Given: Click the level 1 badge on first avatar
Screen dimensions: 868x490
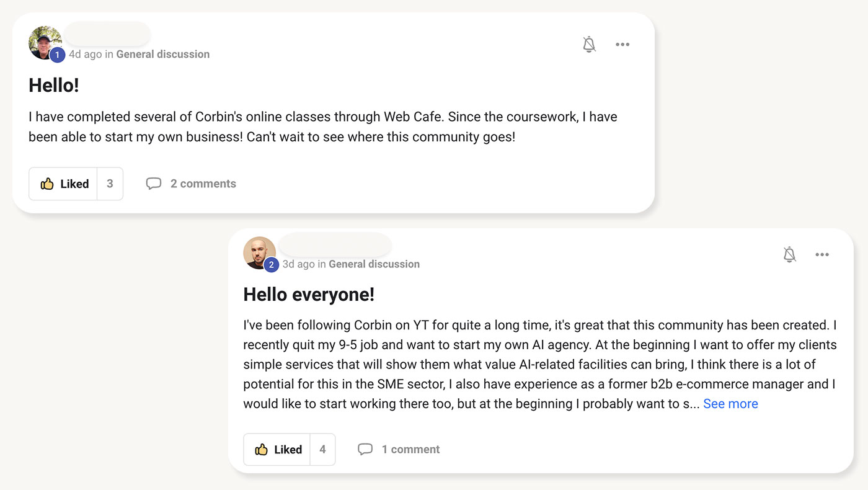Looking at the screenshot, I should click(57, 55).
